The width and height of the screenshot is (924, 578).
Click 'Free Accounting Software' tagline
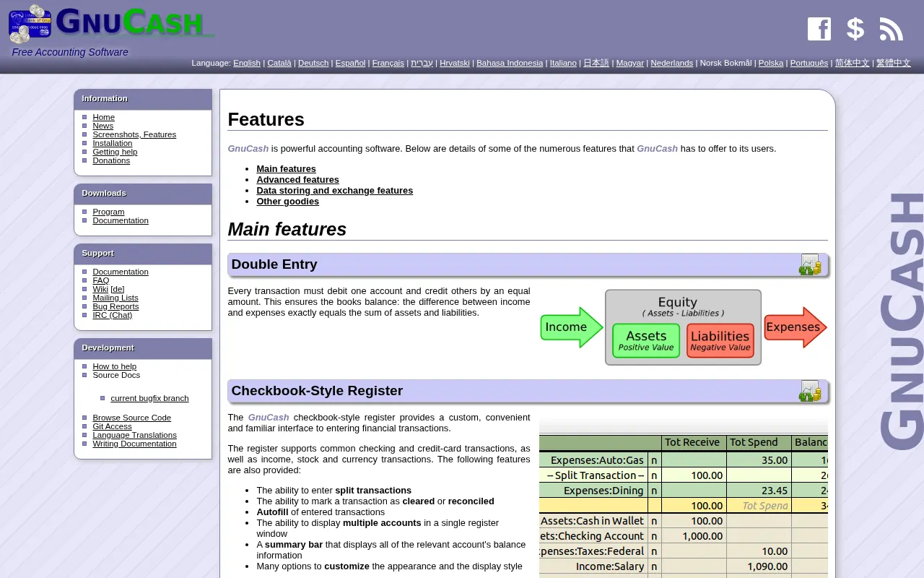click(70, 52)
